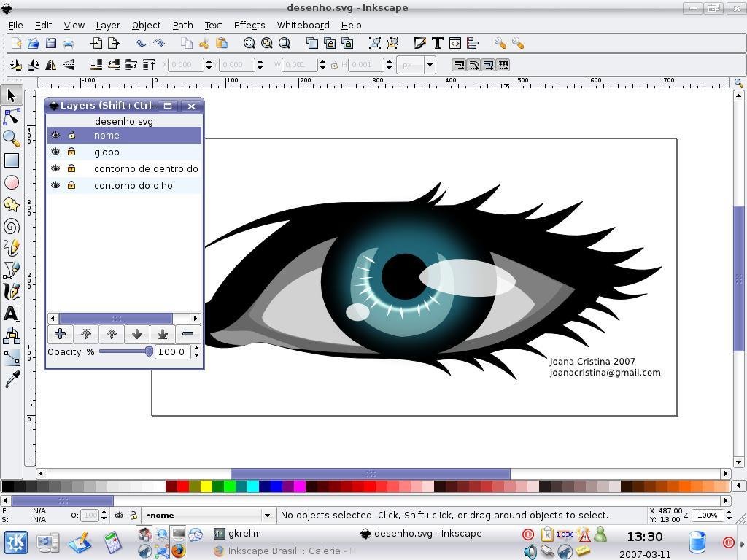Hide the globo layer
Screen dimensions: 747x560
click(x=55, y=152)
